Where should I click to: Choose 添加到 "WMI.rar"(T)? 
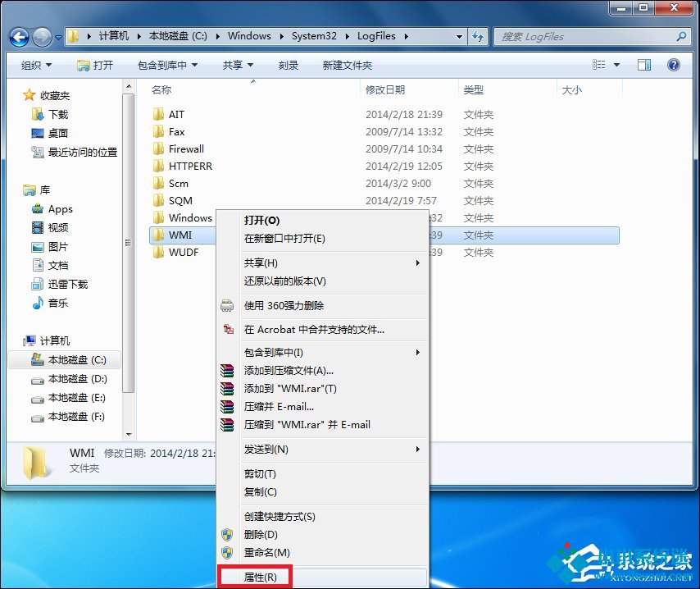[322, 388]
